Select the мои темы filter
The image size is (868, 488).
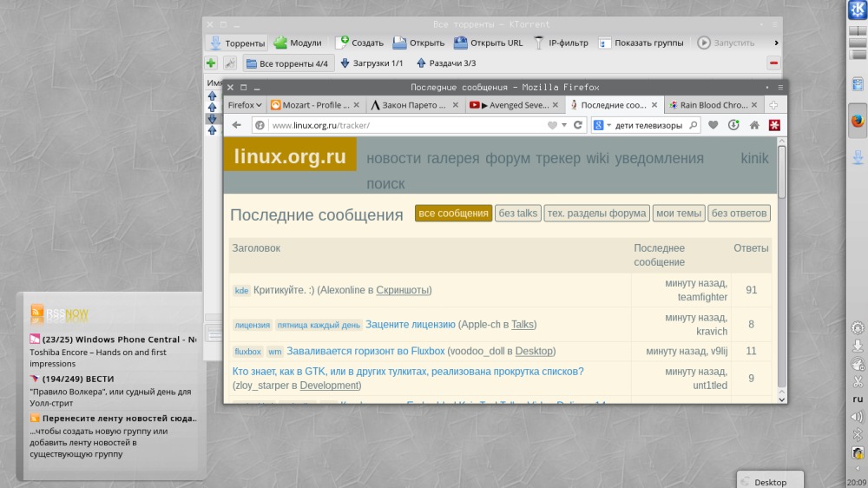679,214
